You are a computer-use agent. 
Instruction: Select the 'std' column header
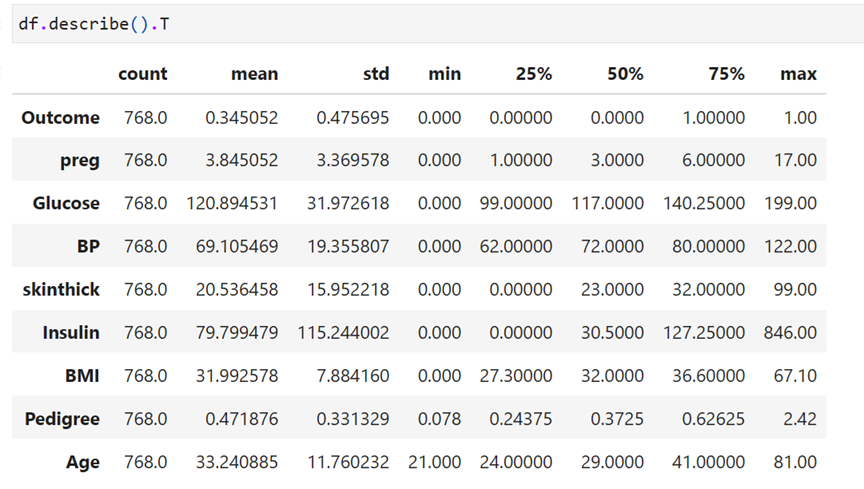coord(376,74)
